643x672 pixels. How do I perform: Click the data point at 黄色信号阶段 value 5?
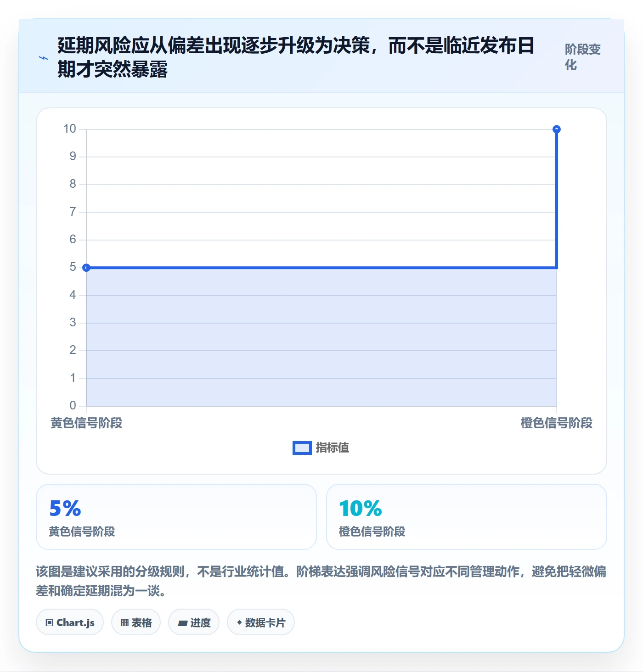(86, 268)
